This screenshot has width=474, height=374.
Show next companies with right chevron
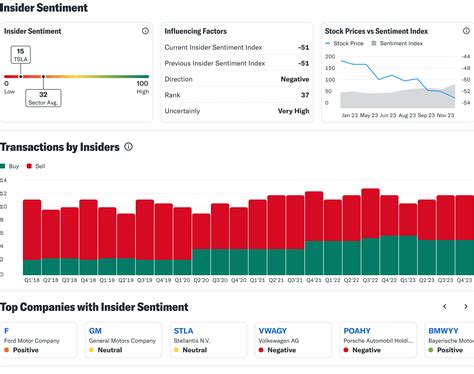point(466,307)
